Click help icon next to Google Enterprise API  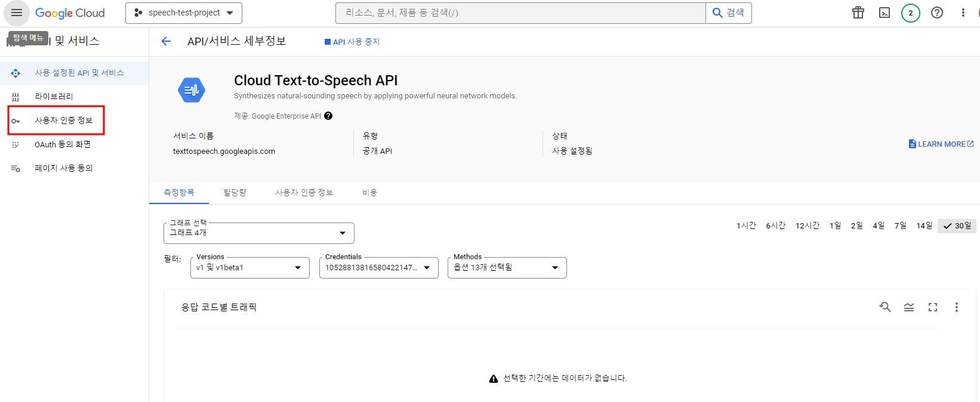pyautogui.click(x=328, y=116)
